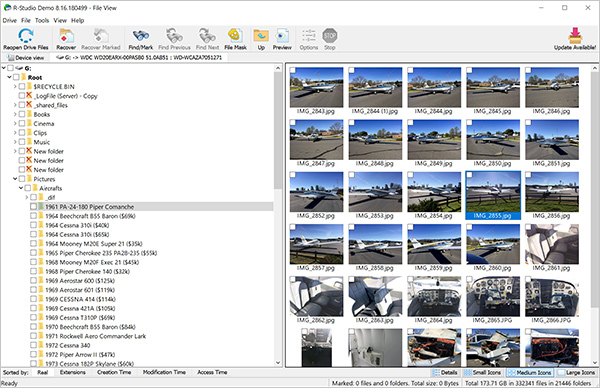Click the folder tree scroll-down arrow

pos(278,363)
